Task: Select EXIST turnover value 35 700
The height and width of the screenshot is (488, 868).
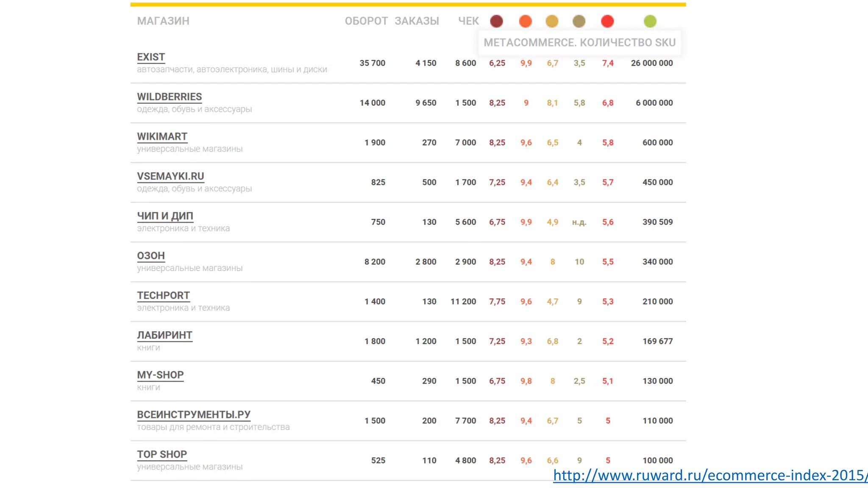Action: click(372, 63)
